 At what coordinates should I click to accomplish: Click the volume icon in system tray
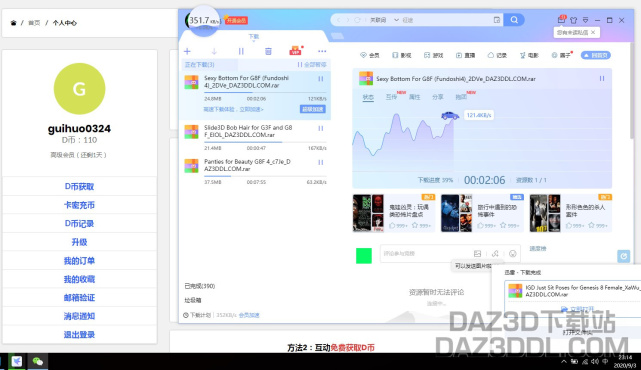594,361
